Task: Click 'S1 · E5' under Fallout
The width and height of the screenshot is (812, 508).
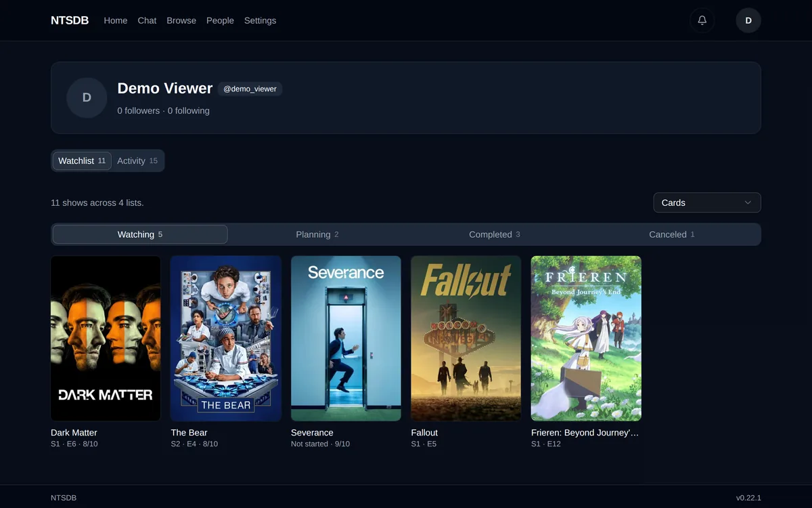Action: coord(424,444)
